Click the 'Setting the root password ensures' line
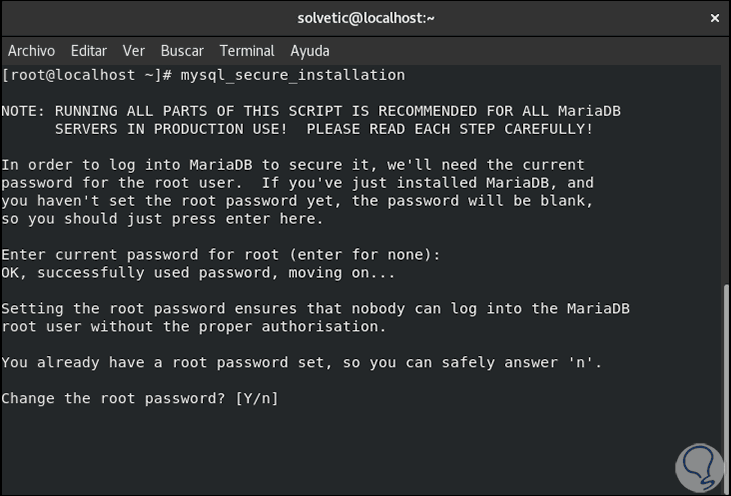This screenshot has width=731, height=496. point(315,309)
